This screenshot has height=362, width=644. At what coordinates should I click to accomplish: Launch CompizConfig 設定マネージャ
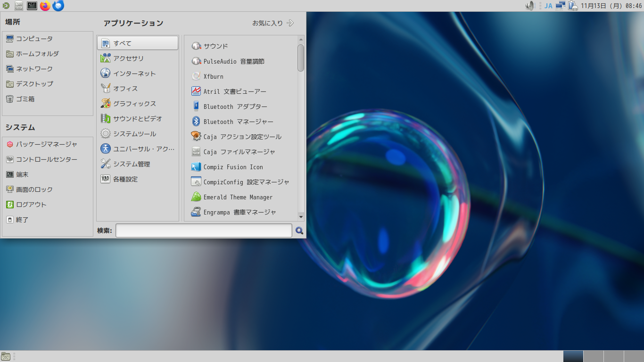241,182
